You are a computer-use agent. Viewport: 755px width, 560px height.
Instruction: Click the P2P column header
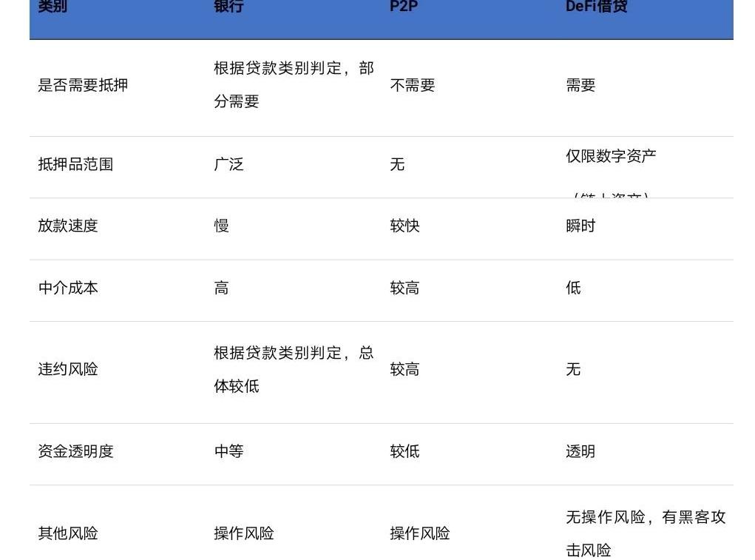point(404,7)
